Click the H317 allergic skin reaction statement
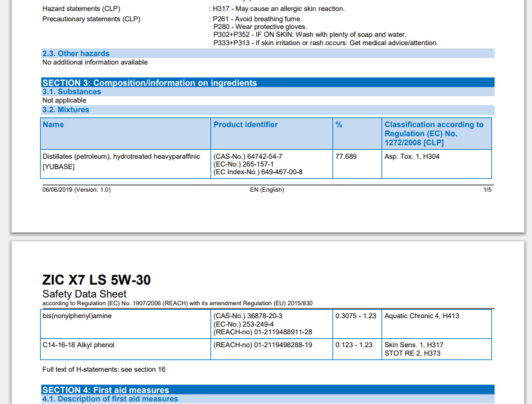The image size is (532, 404). point(278,9)
